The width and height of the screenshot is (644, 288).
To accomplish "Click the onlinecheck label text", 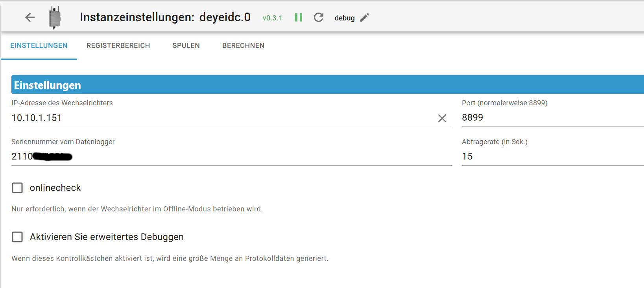I will tap(55, 188).
